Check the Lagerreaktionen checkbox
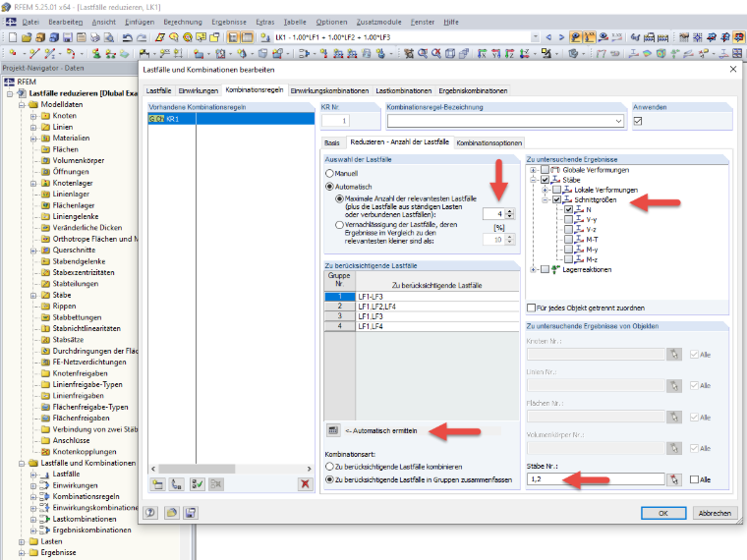The height and width of the screenshot is (560, 747). click(545, 269)
